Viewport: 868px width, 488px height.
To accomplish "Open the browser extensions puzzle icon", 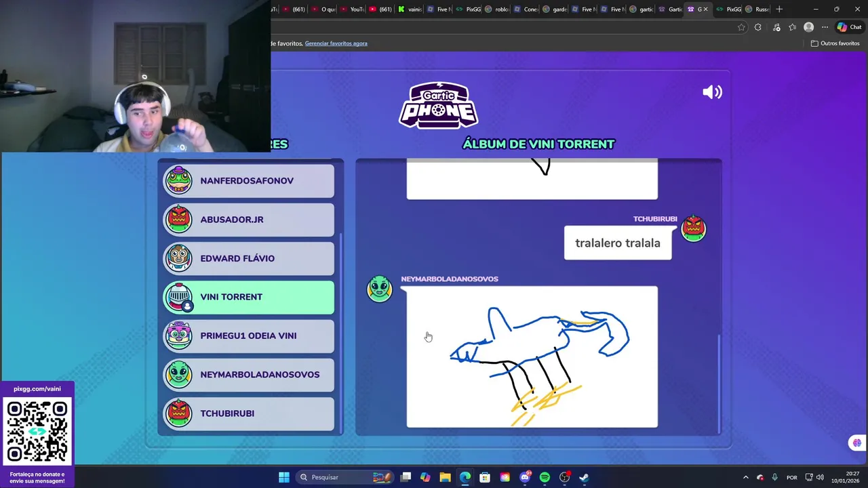I will tap(758, 27).
